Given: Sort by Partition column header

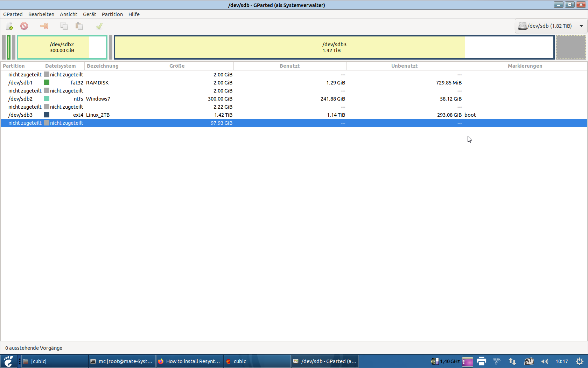Looking at the screenshot, I should [22, 66].
